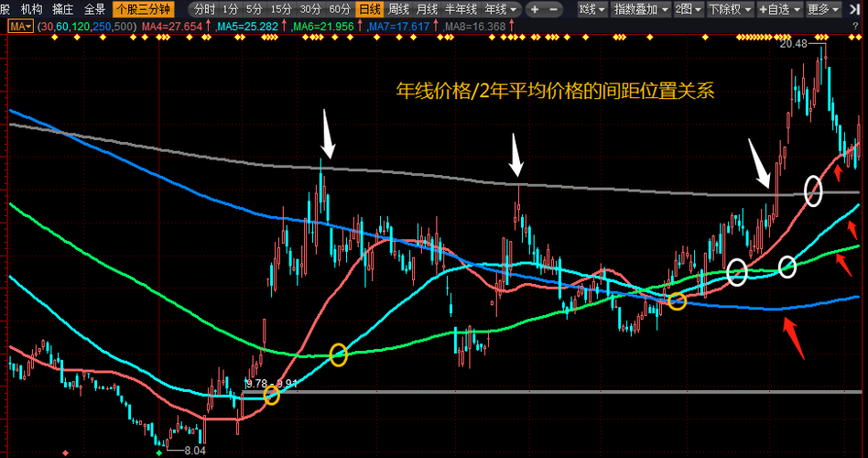The image size is (868, 458).
Task: Click the MA parameters (30,60,120,250,500)
Action: (x=88, y=27)
